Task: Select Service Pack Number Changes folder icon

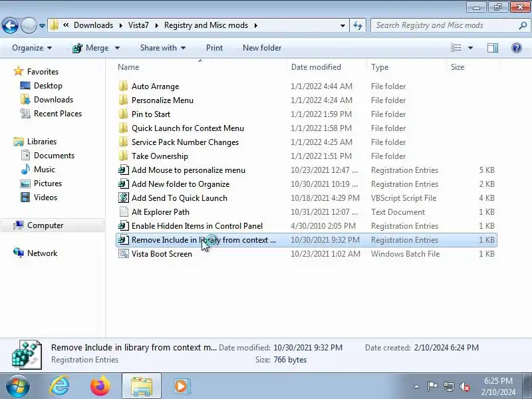Action: [123, 142]
